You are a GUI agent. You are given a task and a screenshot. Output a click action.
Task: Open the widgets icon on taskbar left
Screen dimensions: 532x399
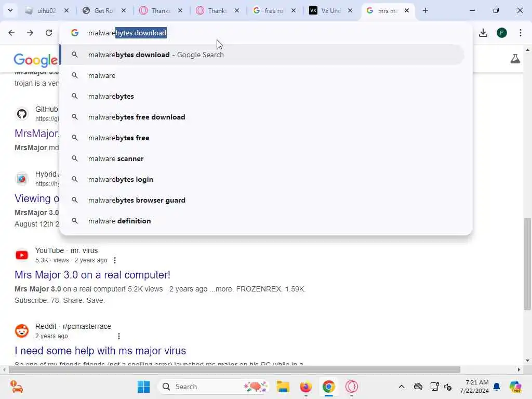(16, 387)
